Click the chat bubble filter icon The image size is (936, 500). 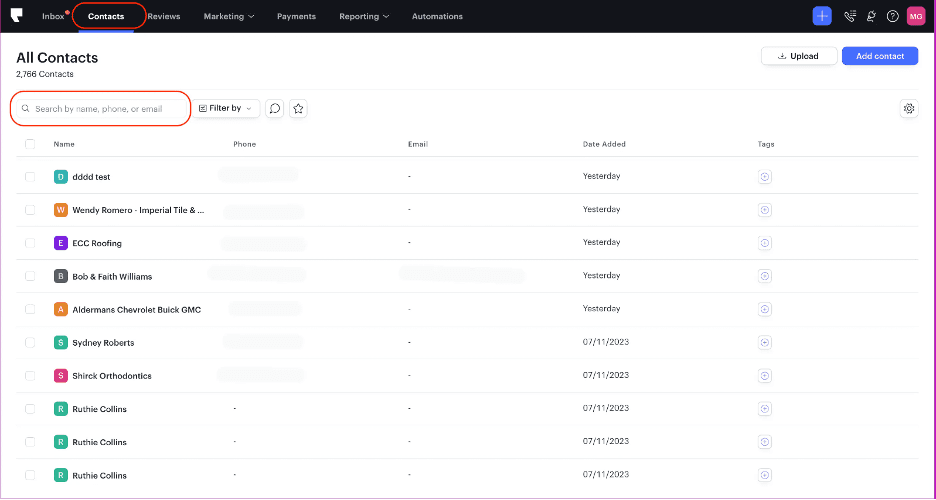(275, 108)
